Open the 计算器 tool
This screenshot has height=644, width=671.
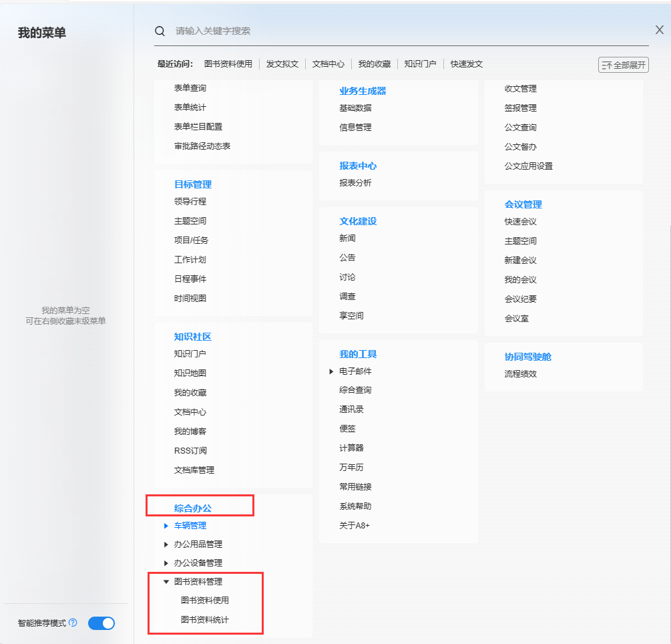pyautogui.click(x=351, y=448)
